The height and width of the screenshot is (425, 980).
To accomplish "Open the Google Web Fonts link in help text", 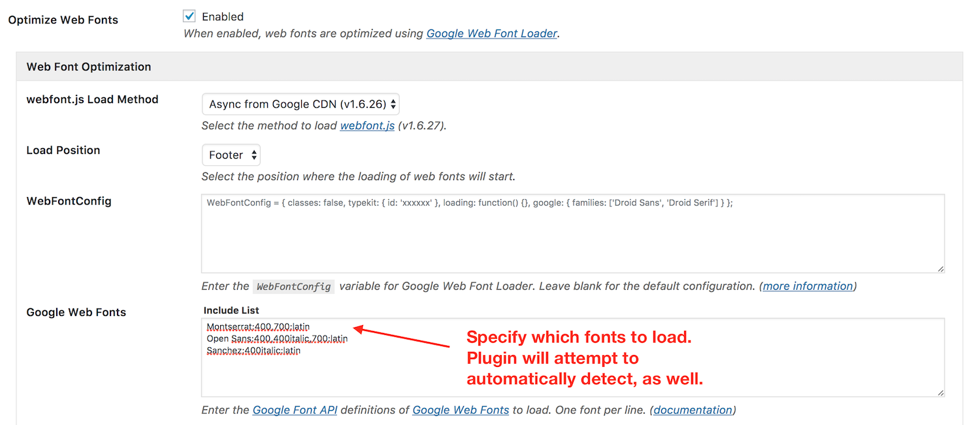I will click(461, 410).
